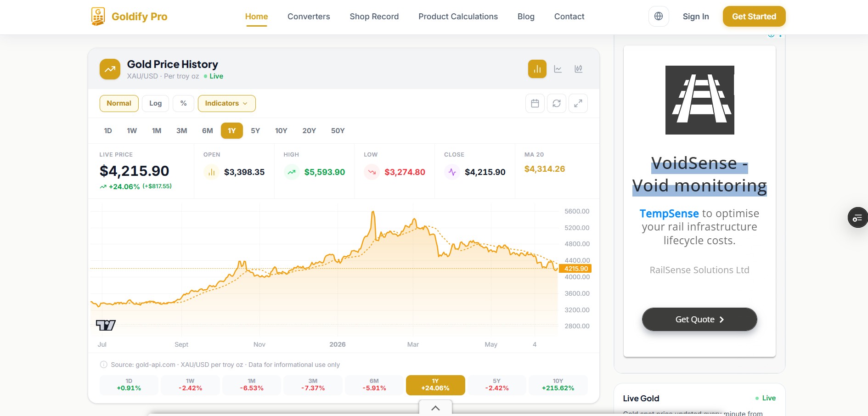Viewport: 868px width, 416px height.
Task: Open the Contact nav item
Action: 569,17
